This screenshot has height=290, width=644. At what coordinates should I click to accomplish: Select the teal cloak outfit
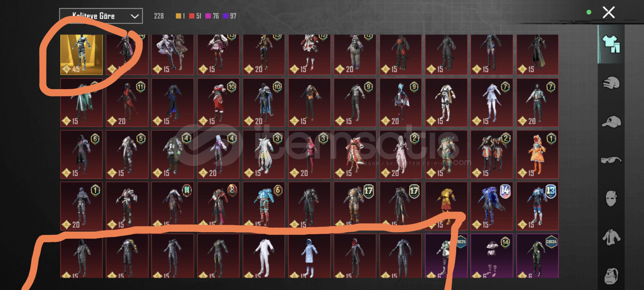(82, 102)
